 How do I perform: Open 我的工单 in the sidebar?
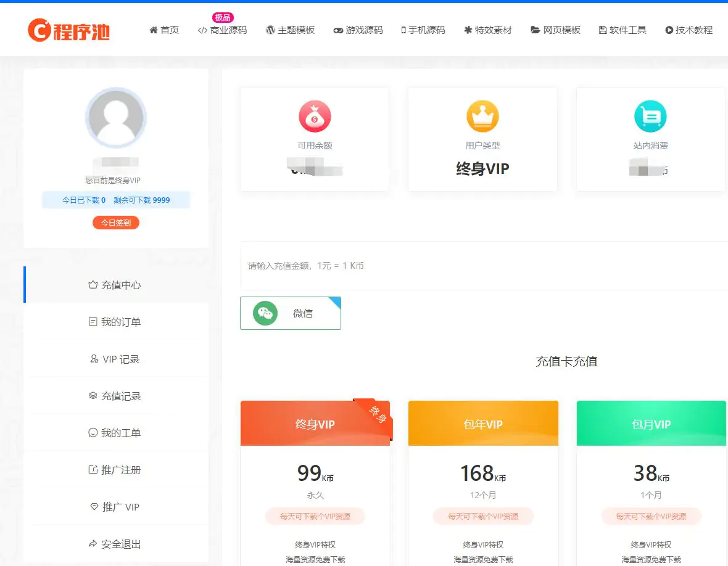click(116, 433)
